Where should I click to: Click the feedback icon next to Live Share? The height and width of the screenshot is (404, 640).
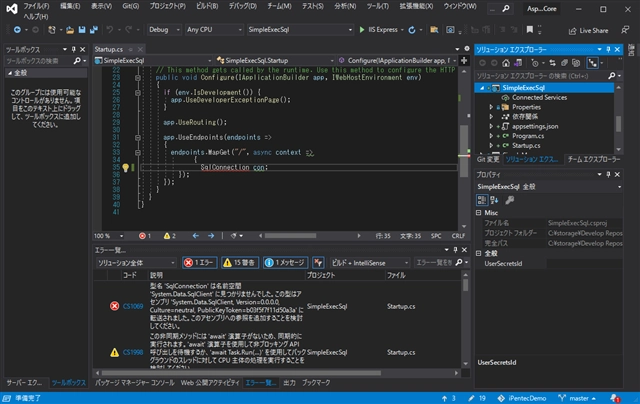tap(625, 30)
